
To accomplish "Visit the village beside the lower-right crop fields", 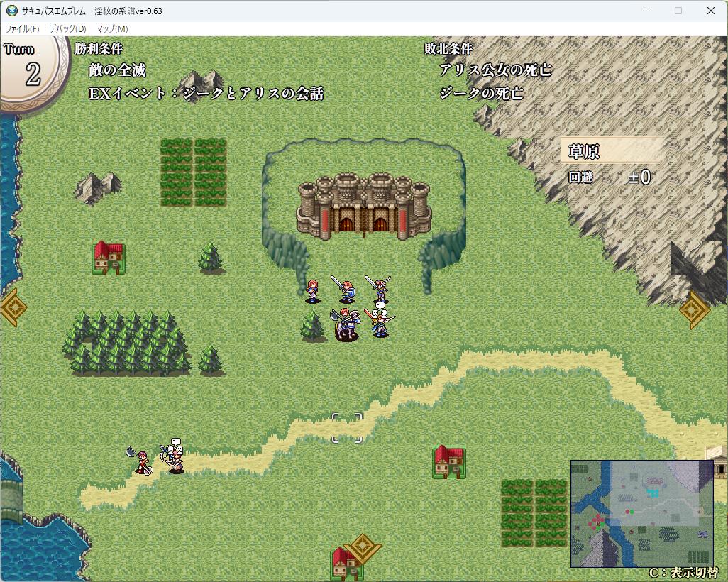I will pyautogui.click(x=448, y=461).
